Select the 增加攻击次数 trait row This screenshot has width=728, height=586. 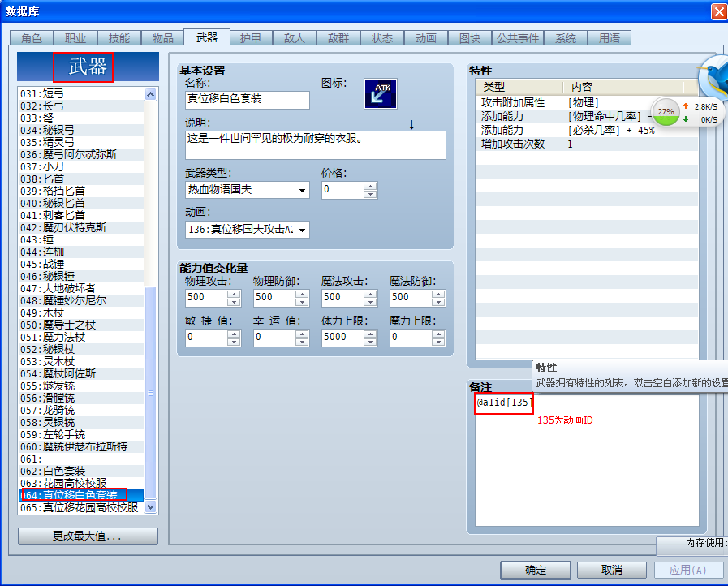point(587,144)
